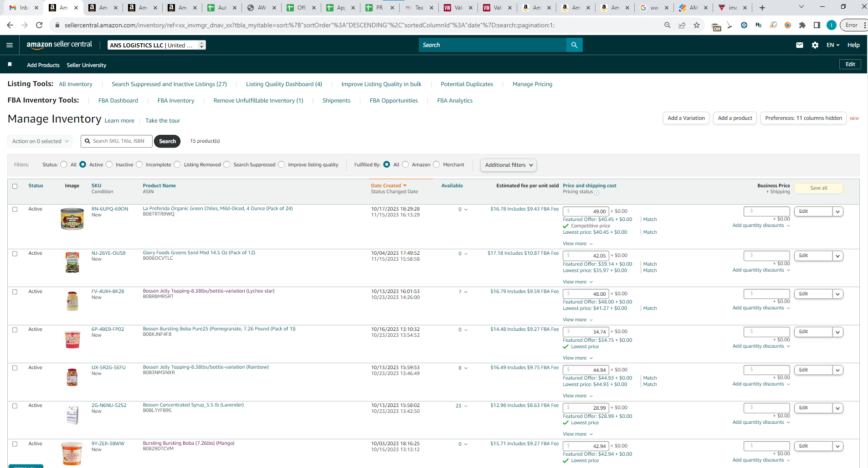
Task: Expand Add quantity discounts for Pomegranate Boba row
Action: 761,346
